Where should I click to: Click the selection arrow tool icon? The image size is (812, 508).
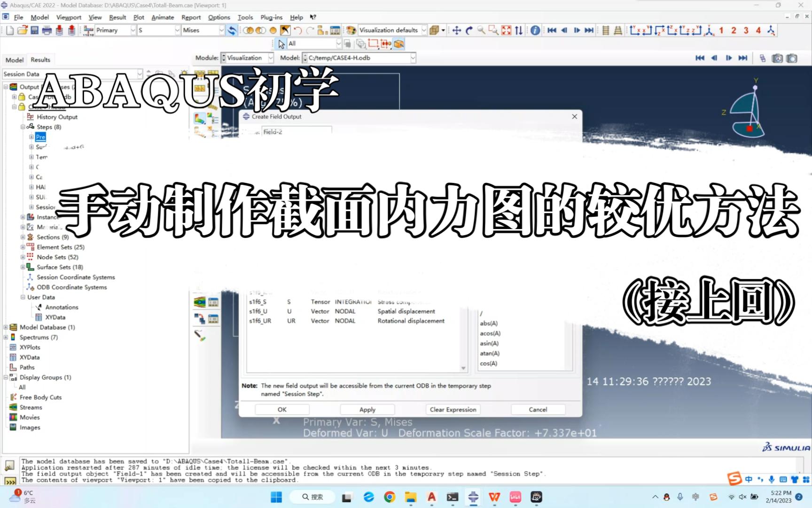click(281, 44)
